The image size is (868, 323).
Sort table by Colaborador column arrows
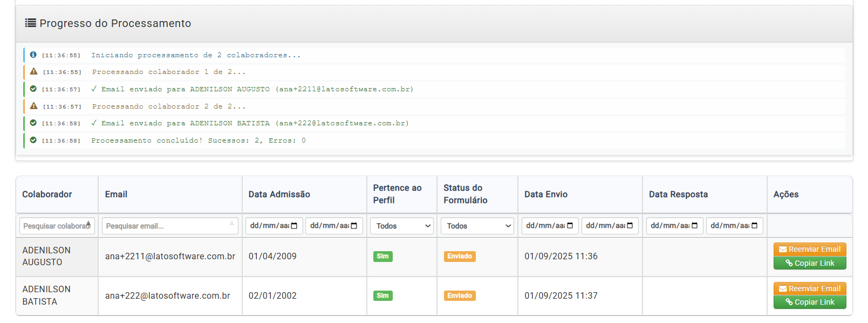pos(88,224)
